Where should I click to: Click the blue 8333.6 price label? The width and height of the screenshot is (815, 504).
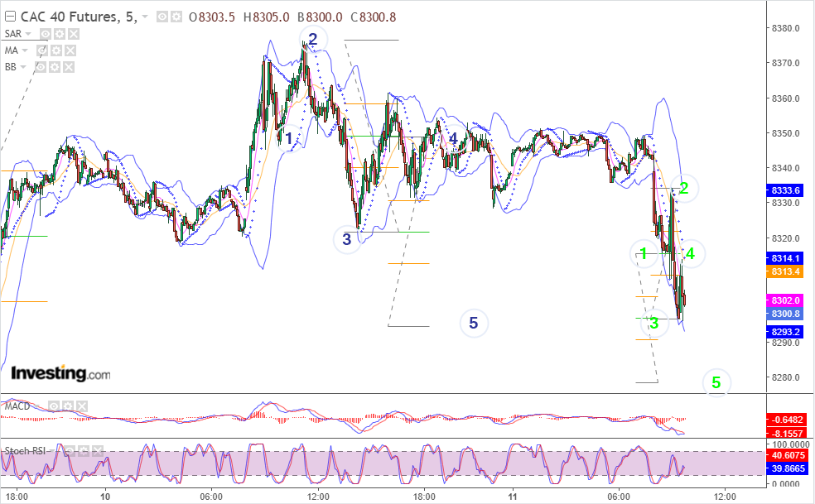[785, 190]
